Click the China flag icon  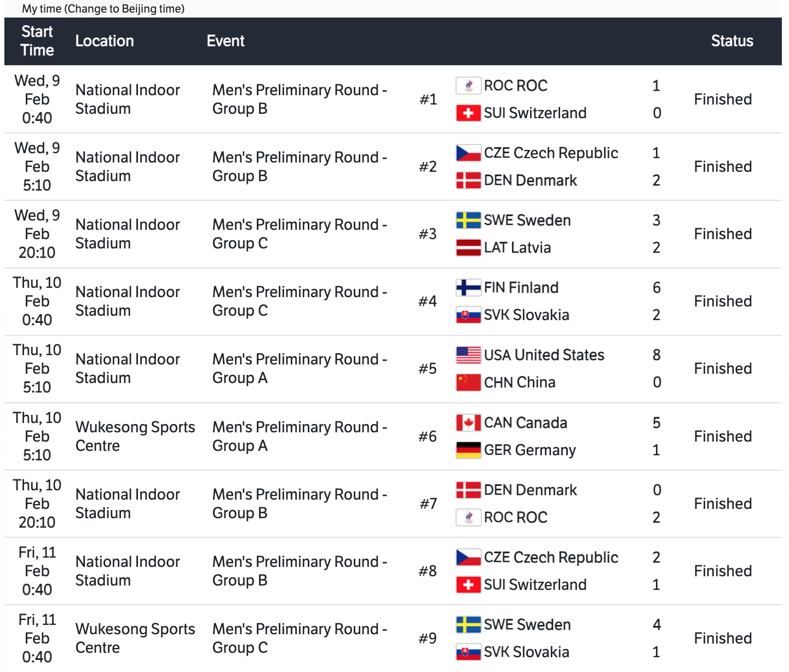click(468, 383)
